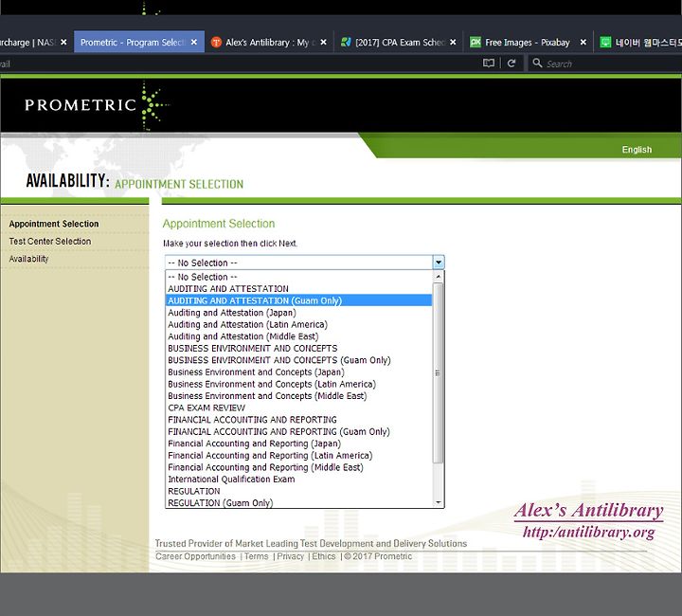The height and width of the screenshot is (616, 682).
Task: Close the NASBA surcharge tab
Action: pos(63,43)
